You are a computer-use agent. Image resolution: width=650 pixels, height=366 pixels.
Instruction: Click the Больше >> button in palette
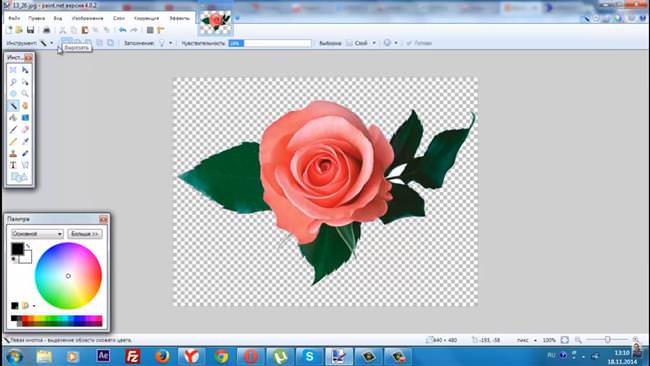point(85,234)
